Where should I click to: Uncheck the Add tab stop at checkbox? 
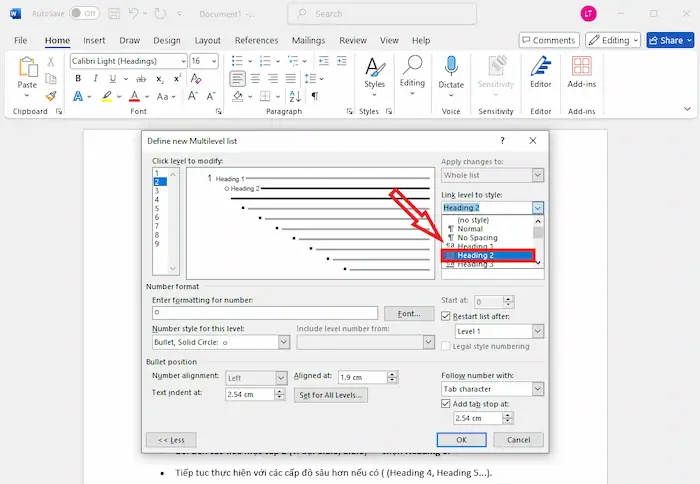[x=447, y=404]
